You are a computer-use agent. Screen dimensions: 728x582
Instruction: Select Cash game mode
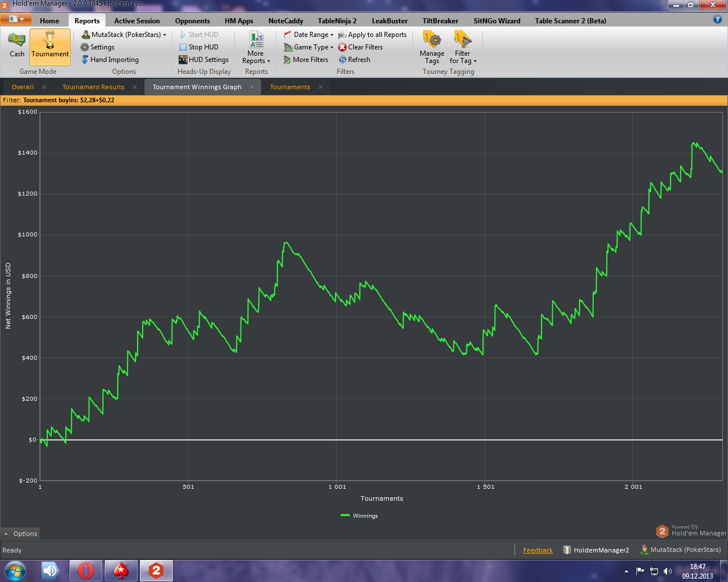16,46
